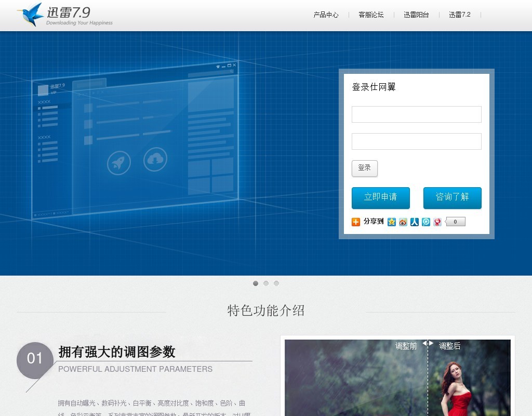Select the second carousel dot
The width and height of the screenshot is (532, 416).
click(x=266, y=283)
